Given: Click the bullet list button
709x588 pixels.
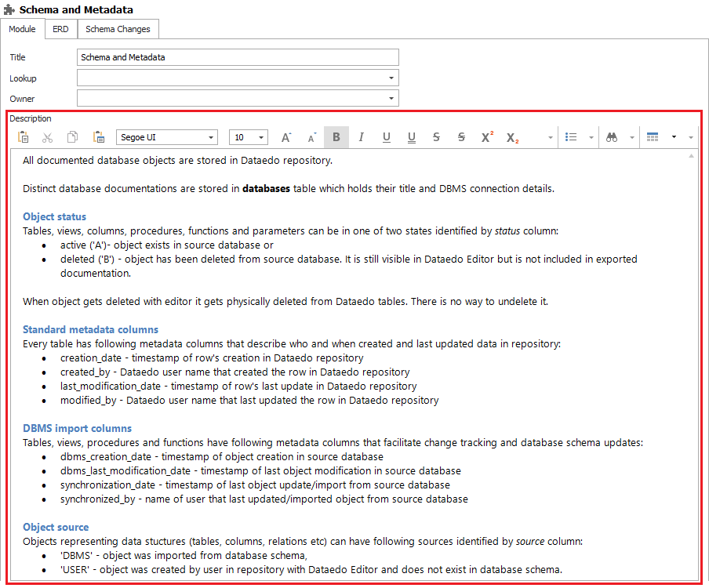Looking at the screenshot, I should [x=572, y=137].
